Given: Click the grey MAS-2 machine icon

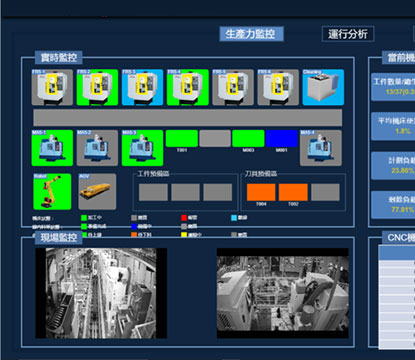Looking at the screenshot, I should pos(97,148).
